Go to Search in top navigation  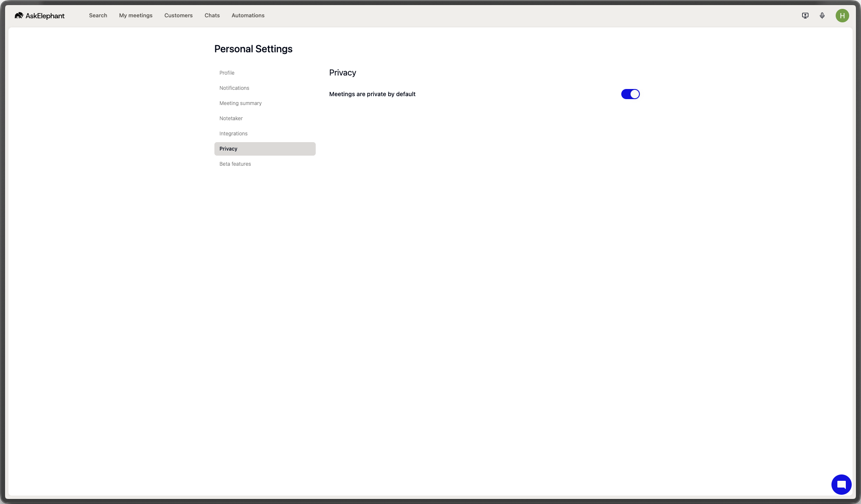98,16
